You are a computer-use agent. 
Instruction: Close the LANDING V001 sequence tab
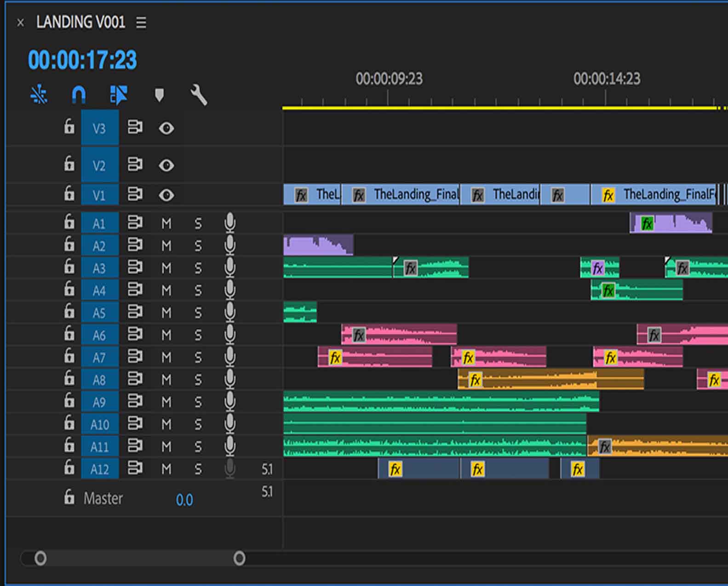pyautogui.click(x=20, y=23)
